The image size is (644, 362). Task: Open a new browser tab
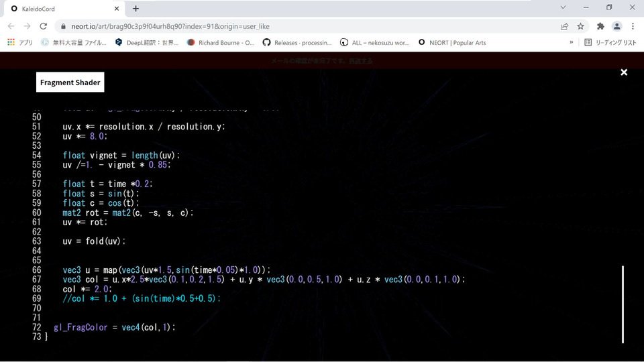click(136, 9)
